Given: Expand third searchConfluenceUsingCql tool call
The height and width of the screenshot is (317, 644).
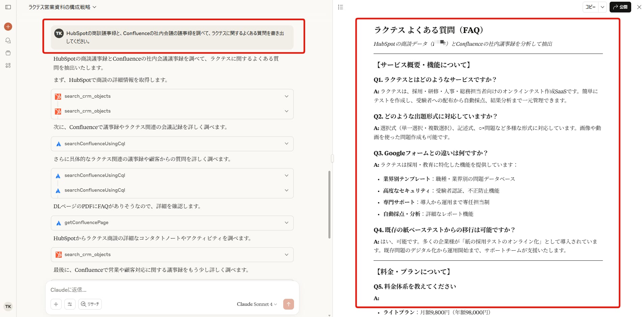Looking at the screenshot, I should click(172, 190).
